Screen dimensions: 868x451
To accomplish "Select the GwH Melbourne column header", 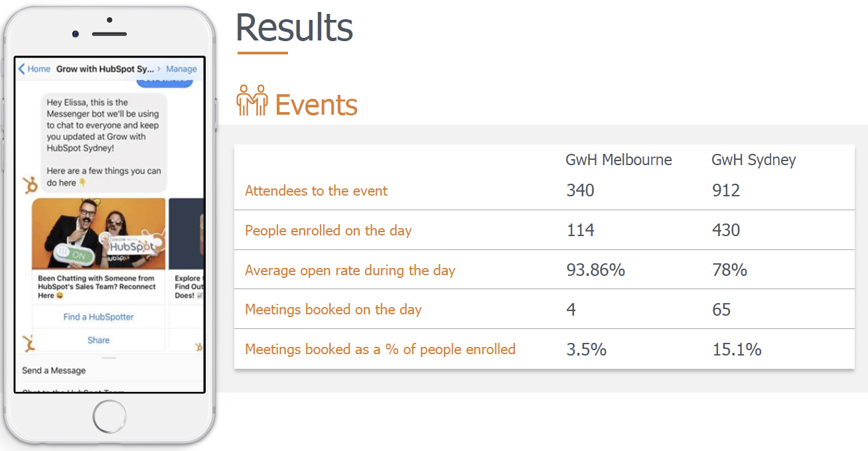I will 618,160.
